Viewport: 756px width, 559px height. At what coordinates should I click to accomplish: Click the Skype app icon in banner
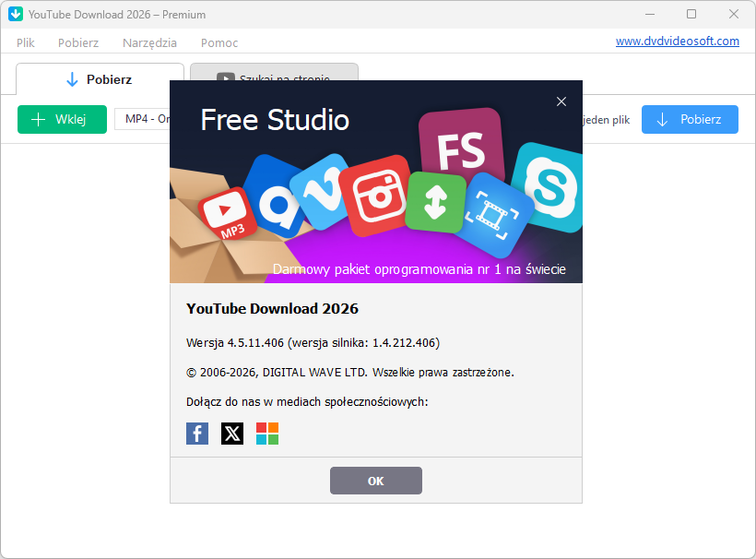549,186
